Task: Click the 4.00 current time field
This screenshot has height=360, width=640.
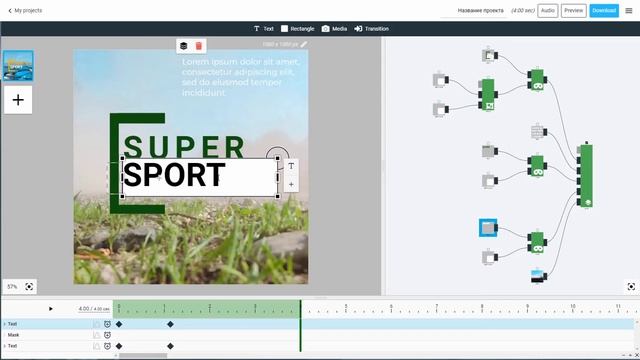Action: click(84, 309)
